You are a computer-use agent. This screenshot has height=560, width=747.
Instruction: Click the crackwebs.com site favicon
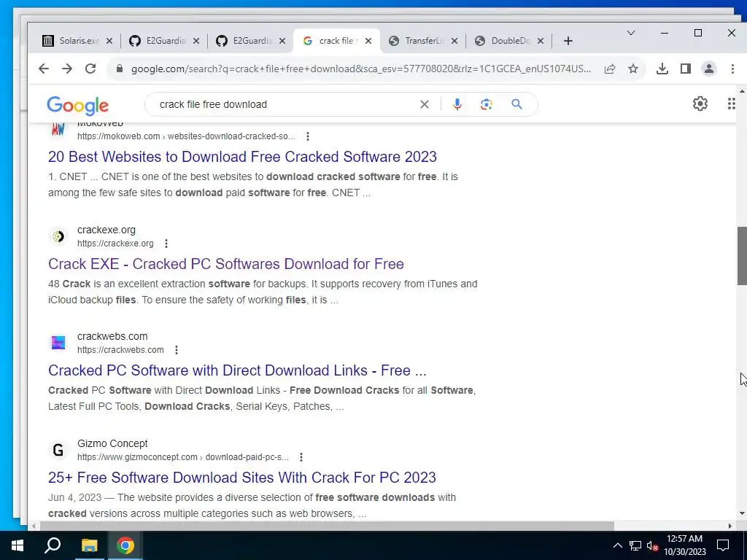58,343
